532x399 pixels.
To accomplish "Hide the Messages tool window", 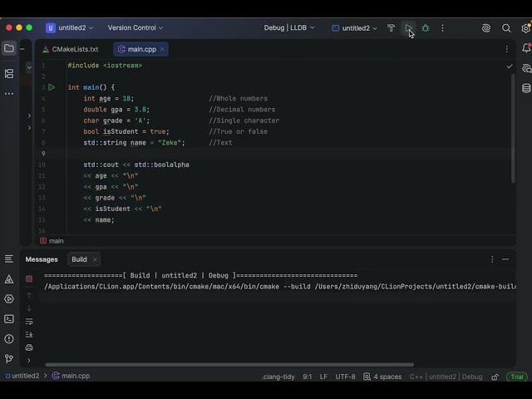I will click(x=505, y=259).
